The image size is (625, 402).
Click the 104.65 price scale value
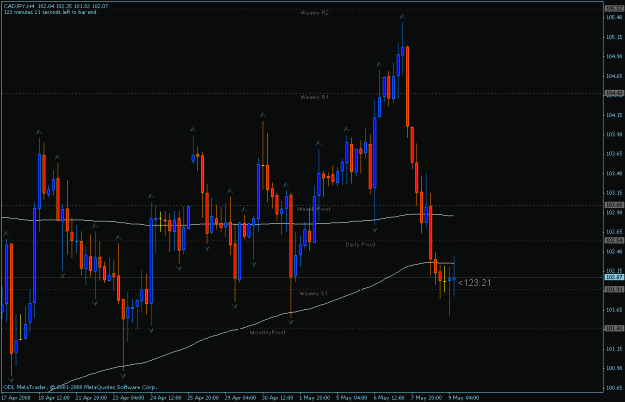click(x=614, y=76)
